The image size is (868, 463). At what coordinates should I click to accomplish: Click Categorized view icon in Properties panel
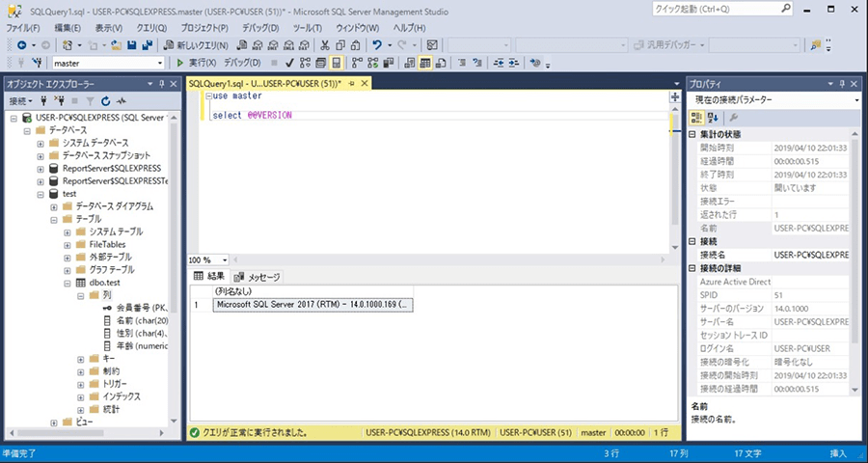(x=696, y=117)
